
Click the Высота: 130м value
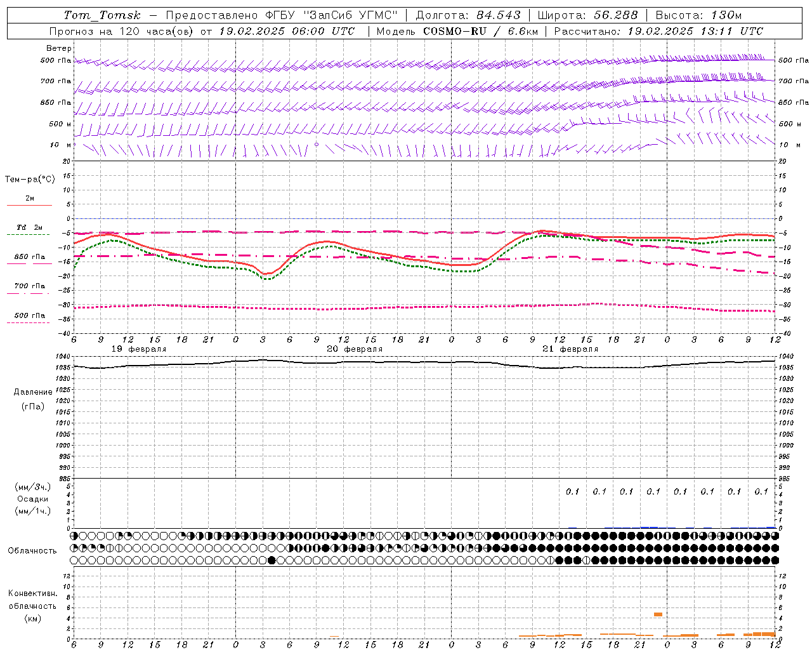pyautogui.click(x=698, y=15)
